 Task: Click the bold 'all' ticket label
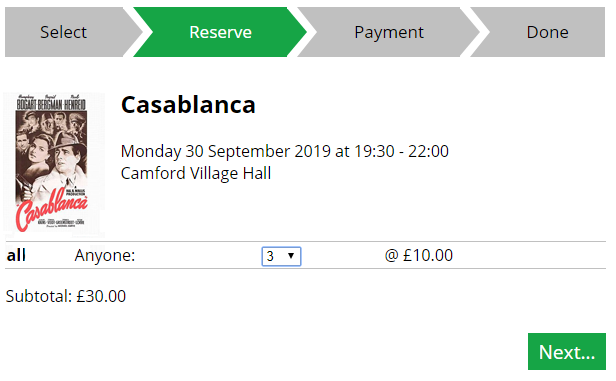point(16,255)
